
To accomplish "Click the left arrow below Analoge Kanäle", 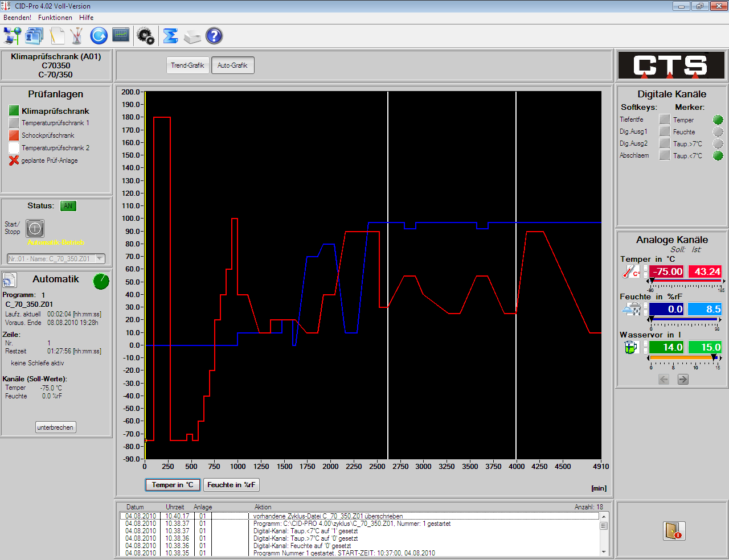I will tap(664, 380).
